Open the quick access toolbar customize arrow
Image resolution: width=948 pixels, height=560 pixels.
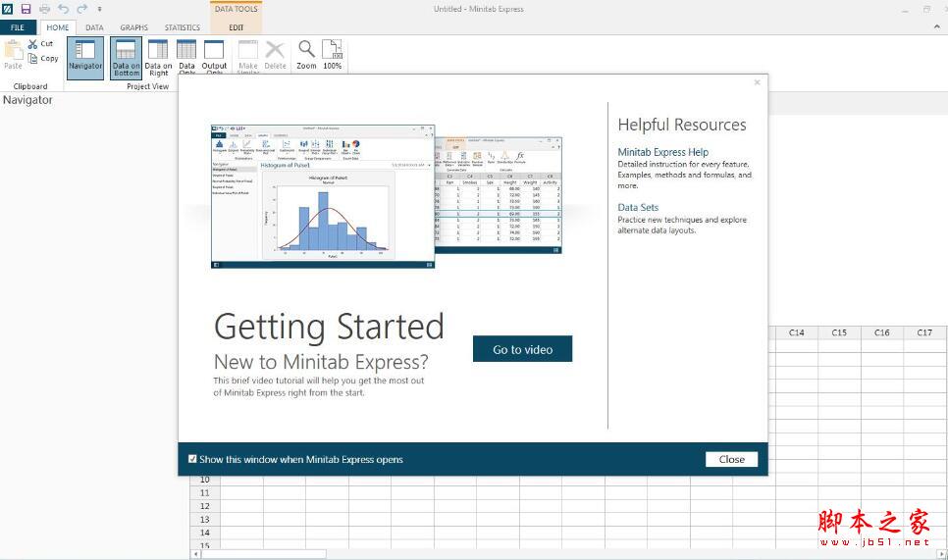pyautogui.click(x=99, y=9)
